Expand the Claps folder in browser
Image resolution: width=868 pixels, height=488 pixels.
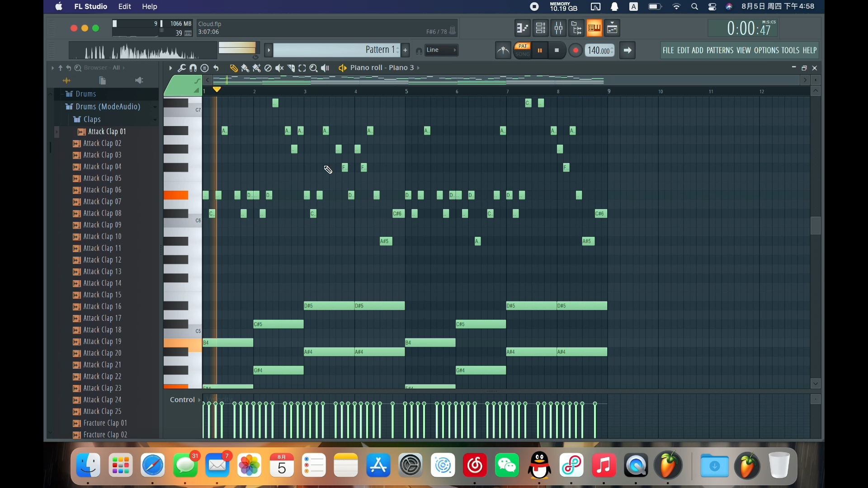[x=91, y=118]
